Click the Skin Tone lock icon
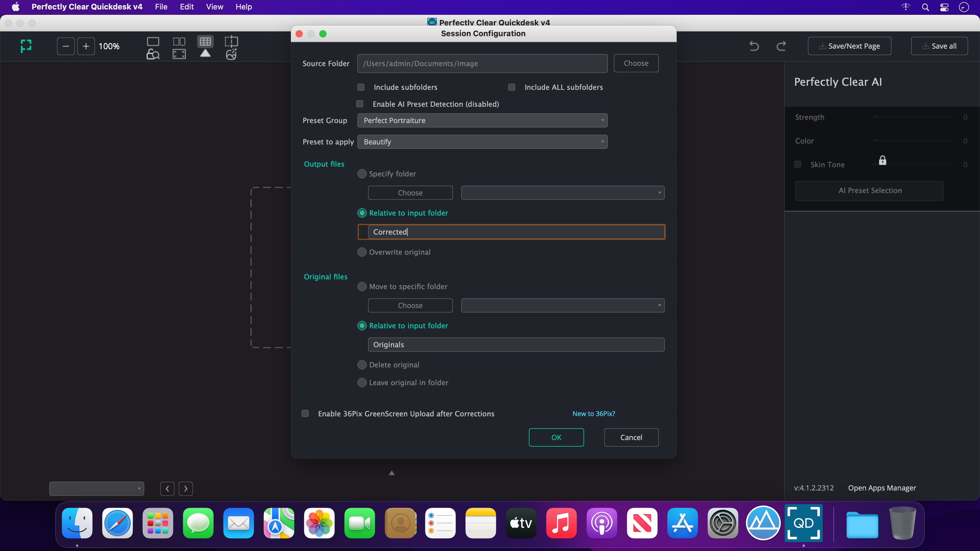 [883, 160]
